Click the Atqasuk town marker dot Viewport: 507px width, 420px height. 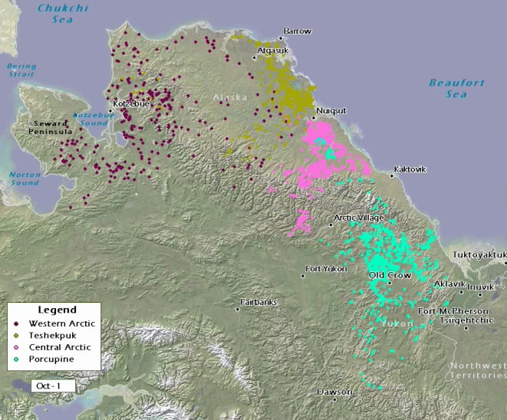pyautogui.click(x=255, y=57)
